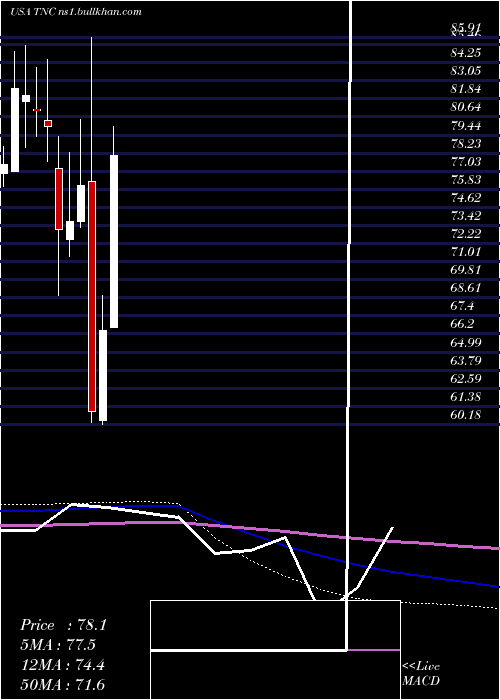The height and width of the screenshot is (700, 500).
Task: Click the '50MA : 71.6' readout
Action: tap(62, 684)
